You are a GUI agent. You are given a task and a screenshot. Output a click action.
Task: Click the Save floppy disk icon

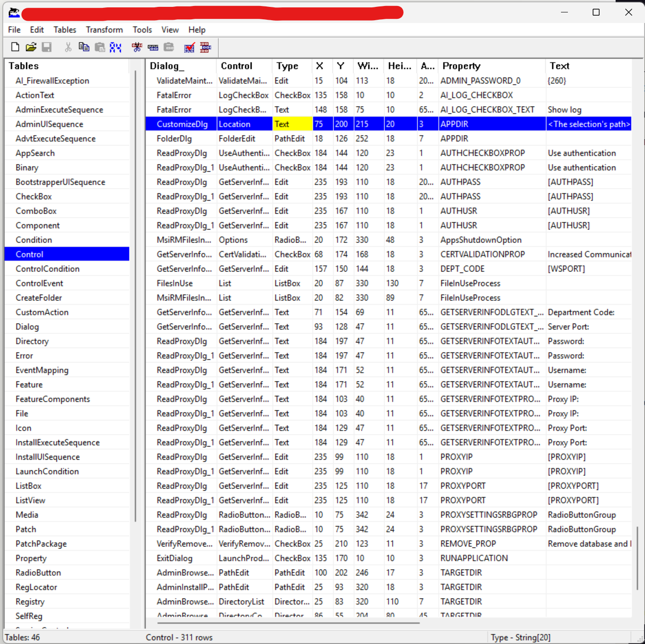click(x=46, y=47)
